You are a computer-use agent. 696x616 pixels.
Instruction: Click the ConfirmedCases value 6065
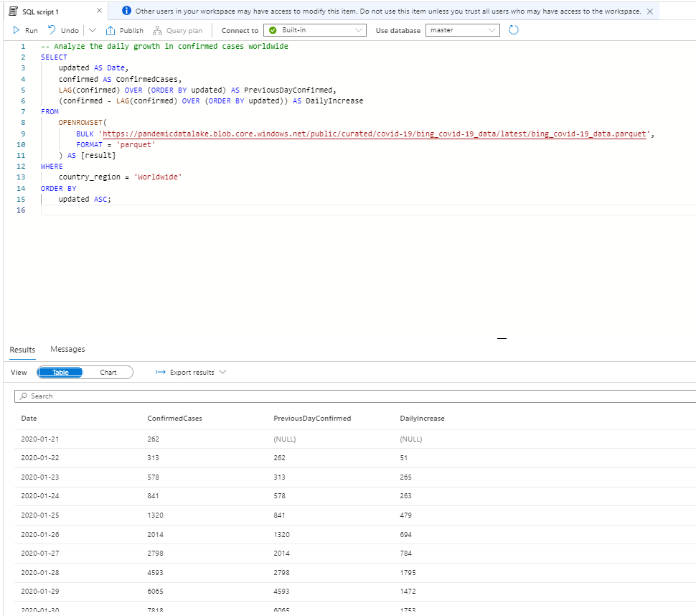coord(156,591)
